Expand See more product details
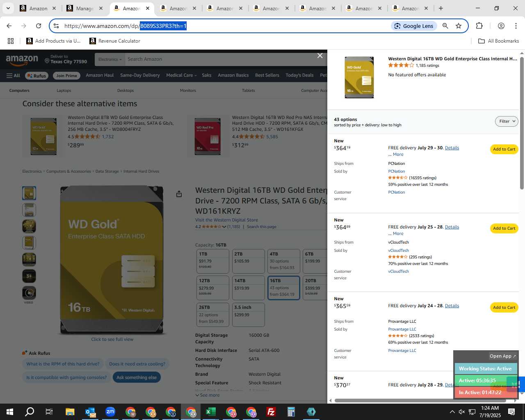 click(208, 395)
